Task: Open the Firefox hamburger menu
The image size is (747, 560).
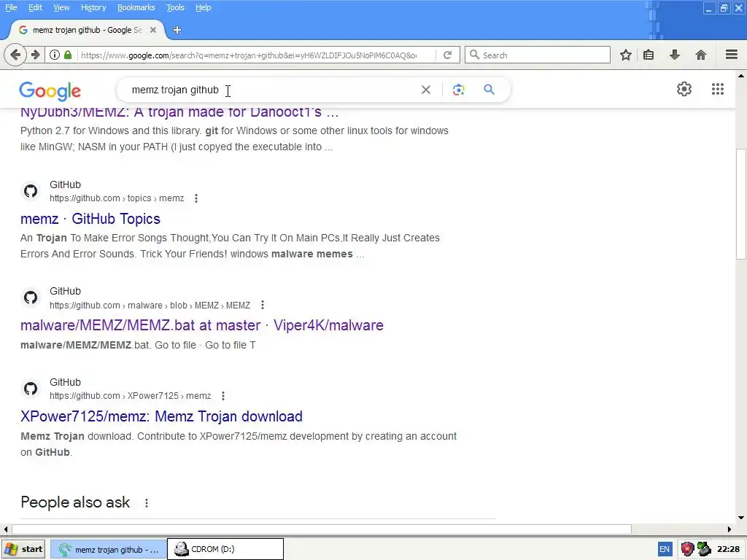Action: 732,55
